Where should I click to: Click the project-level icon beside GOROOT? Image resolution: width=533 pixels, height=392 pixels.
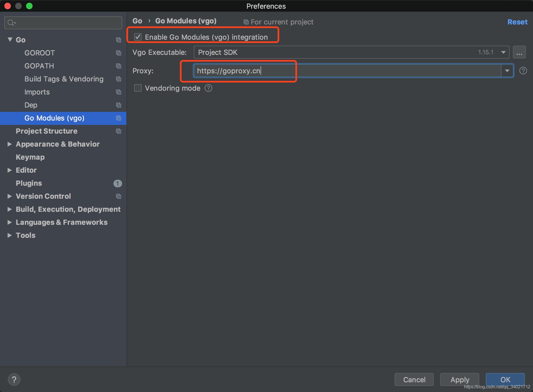119,53
